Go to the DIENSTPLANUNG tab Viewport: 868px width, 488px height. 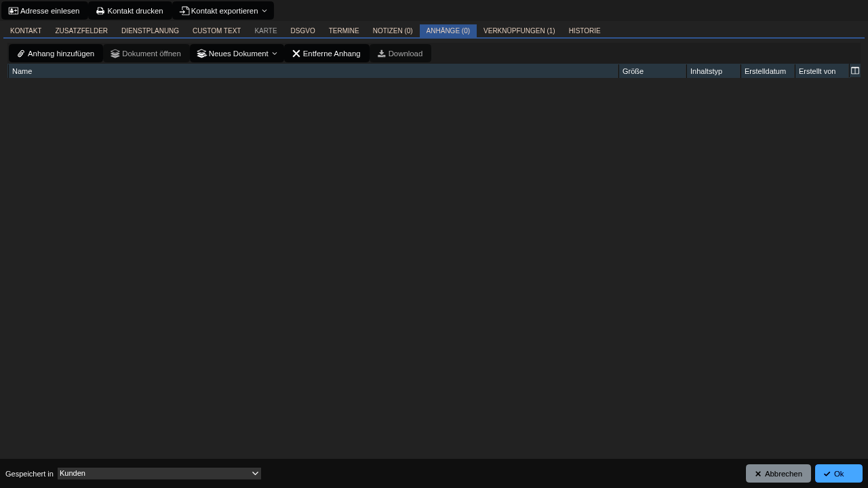point(150,31)
